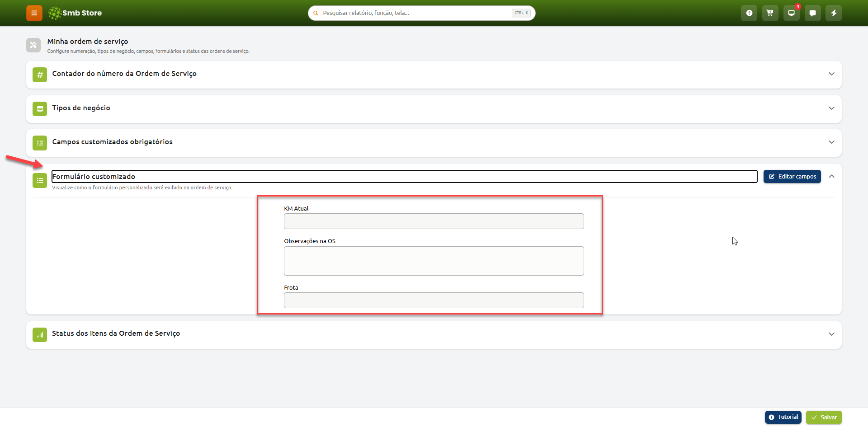
Task: Click the Editar campos button
Action: coord(792,177)
